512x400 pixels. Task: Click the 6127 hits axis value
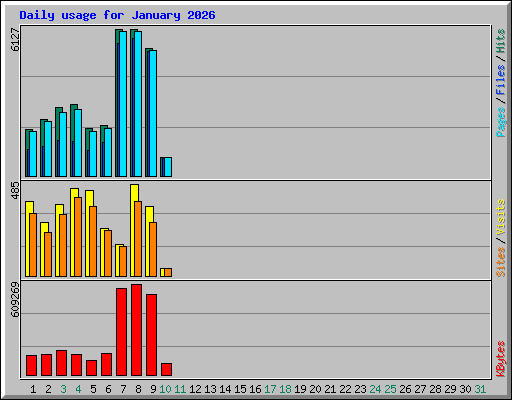[15, 40]
